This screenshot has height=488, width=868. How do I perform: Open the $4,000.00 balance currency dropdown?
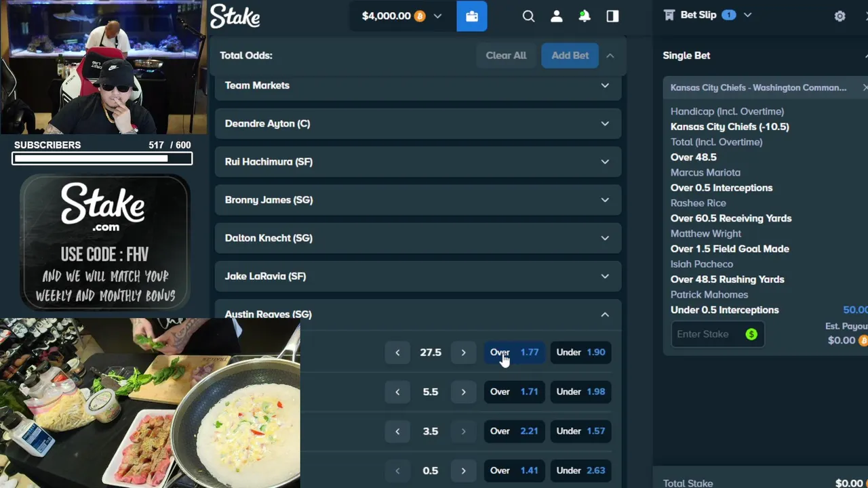click(437, 16)
